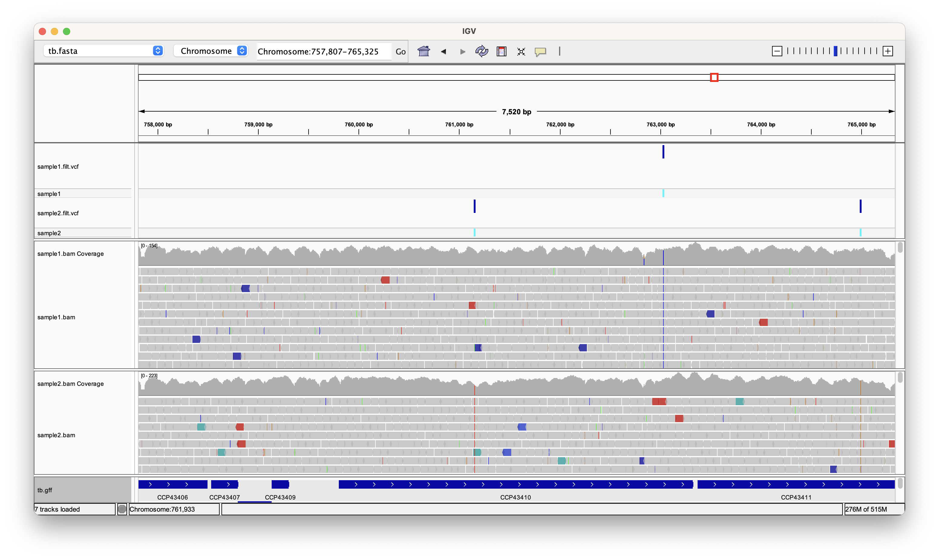Click the tb.gff panel scrollbar
The height and width of the screenshot is (560, 939).
[x=900, y=483]
